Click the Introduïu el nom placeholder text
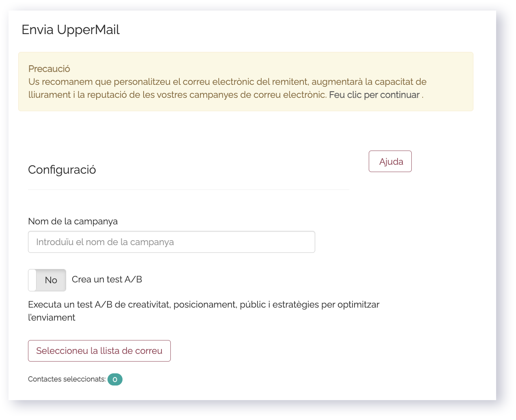 [x=105, y=242]
